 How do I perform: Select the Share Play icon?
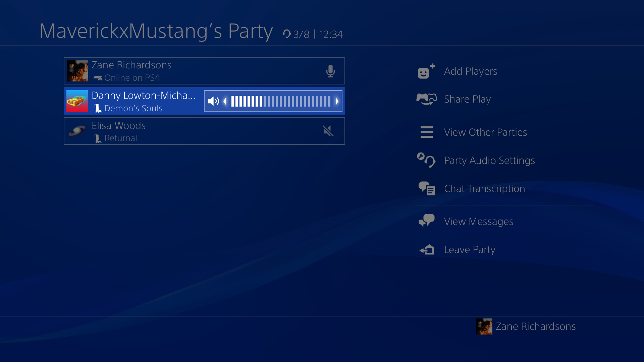[x=426, y=99]
